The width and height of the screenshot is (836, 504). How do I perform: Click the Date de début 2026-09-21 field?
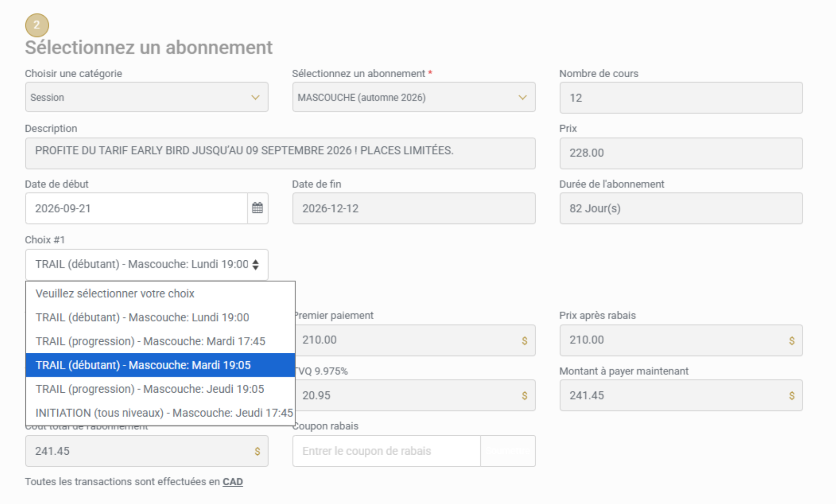[x=136, y=208]
